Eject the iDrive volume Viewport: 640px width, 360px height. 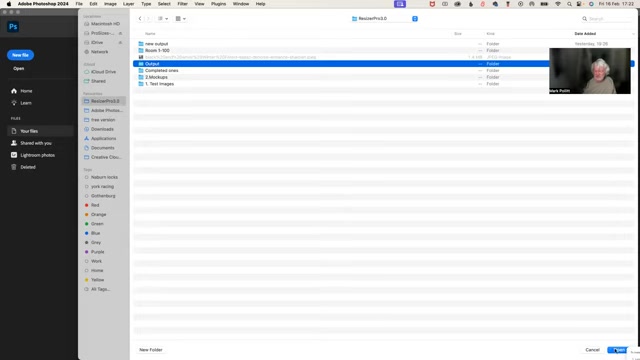[x=120, y=42]
